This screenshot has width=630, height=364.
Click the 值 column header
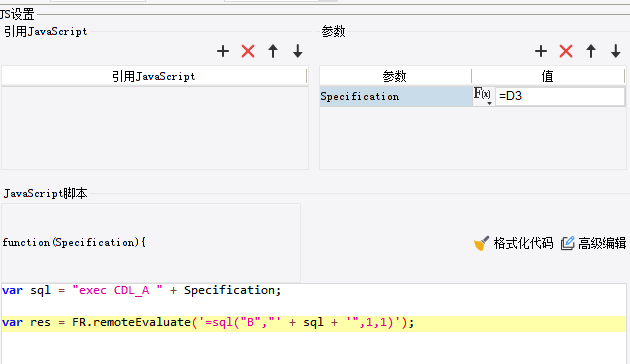coord(548,76)
